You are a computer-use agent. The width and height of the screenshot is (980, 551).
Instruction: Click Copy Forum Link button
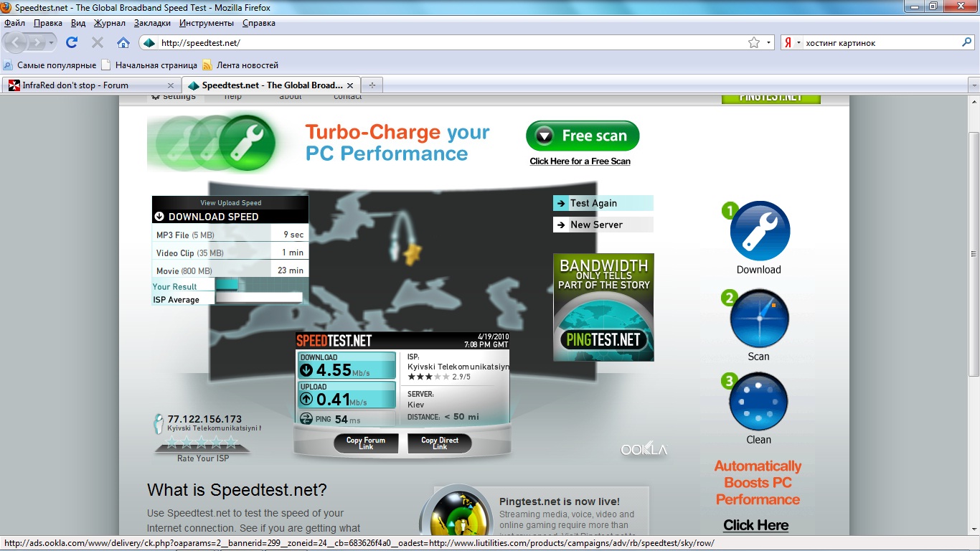(x=366, y=443)
